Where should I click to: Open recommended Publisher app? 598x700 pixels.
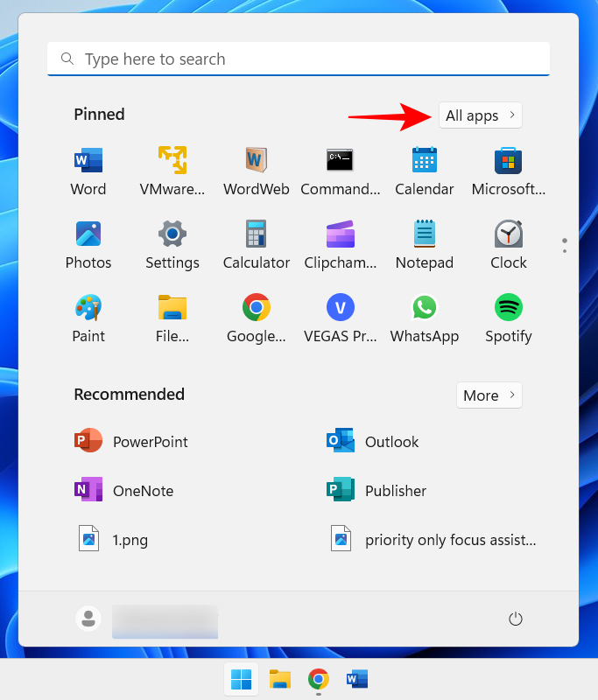click(x=376, y=490)
